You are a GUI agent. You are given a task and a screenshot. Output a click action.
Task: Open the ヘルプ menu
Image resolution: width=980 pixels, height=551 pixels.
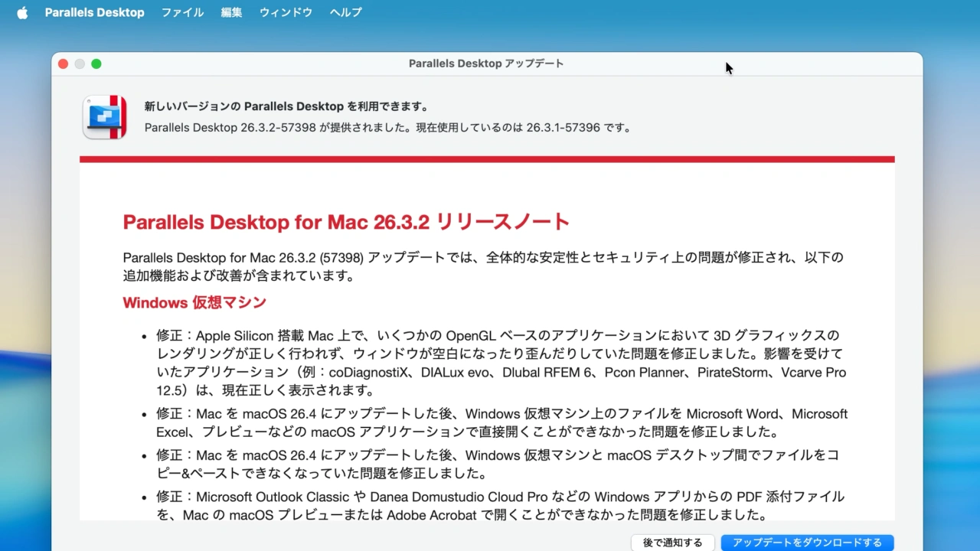(x=345, y=12)
